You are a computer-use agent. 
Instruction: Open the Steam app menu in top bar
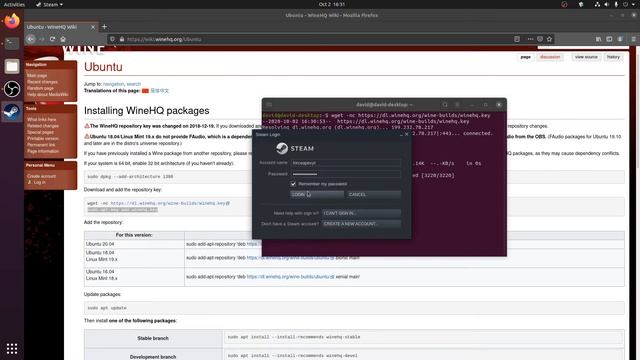click(50, 4)
